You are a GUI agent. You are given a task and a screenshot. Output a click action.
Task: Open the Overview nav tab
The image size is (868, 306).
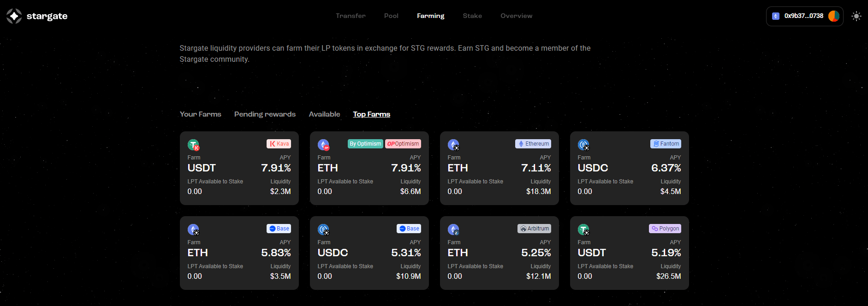tap(517, 16)
